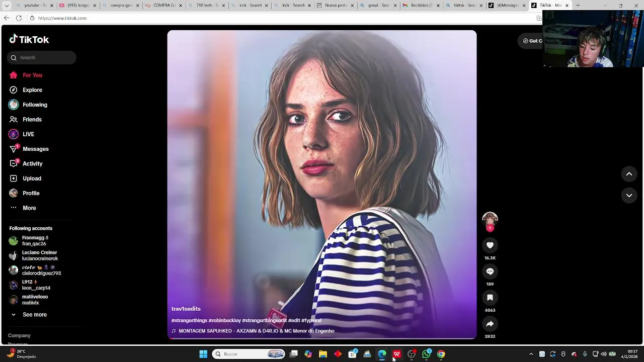Open WPS Office from taskbar
Image resolution: width=644 pixels, height=362 pixels.
tap(397, 354)
